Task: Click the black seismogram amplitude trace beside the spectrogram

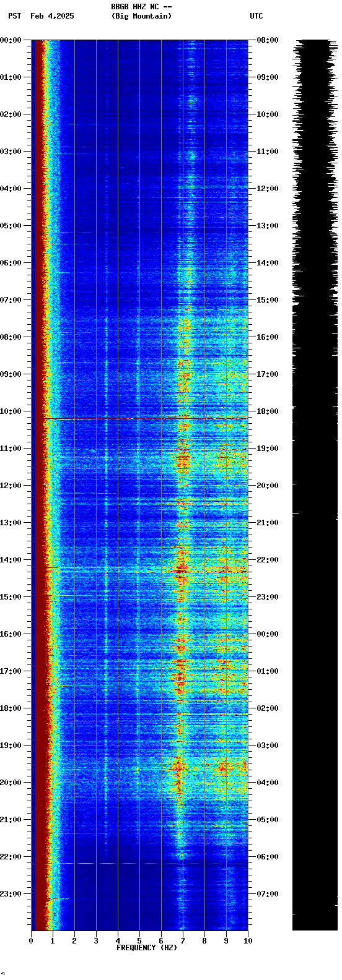Action: click(x=315, y=485)
